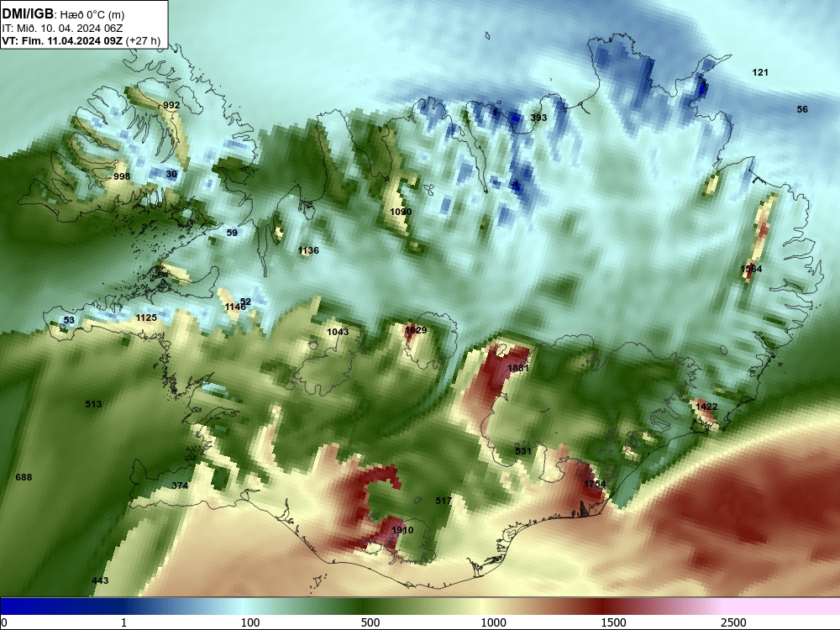840x630 pixels.
Task: Click the 1090 map value
Action: (x=401, y=212)
